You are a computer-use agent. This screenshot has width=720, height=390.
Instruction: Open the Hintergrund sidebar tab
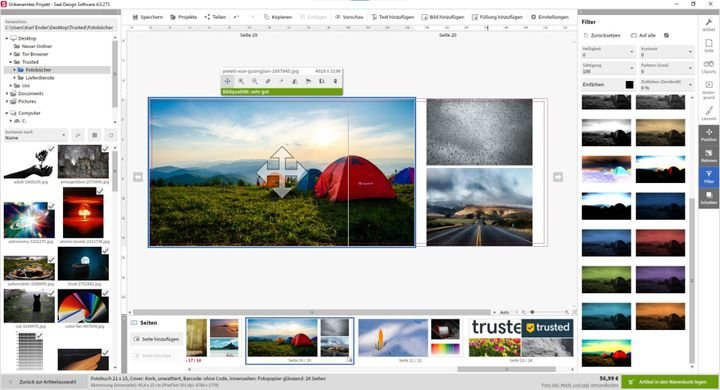tap(709, 90)
